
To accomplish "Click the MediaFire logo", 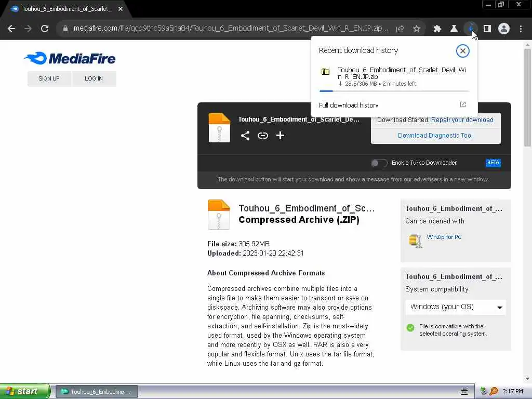I will (70, 58).
